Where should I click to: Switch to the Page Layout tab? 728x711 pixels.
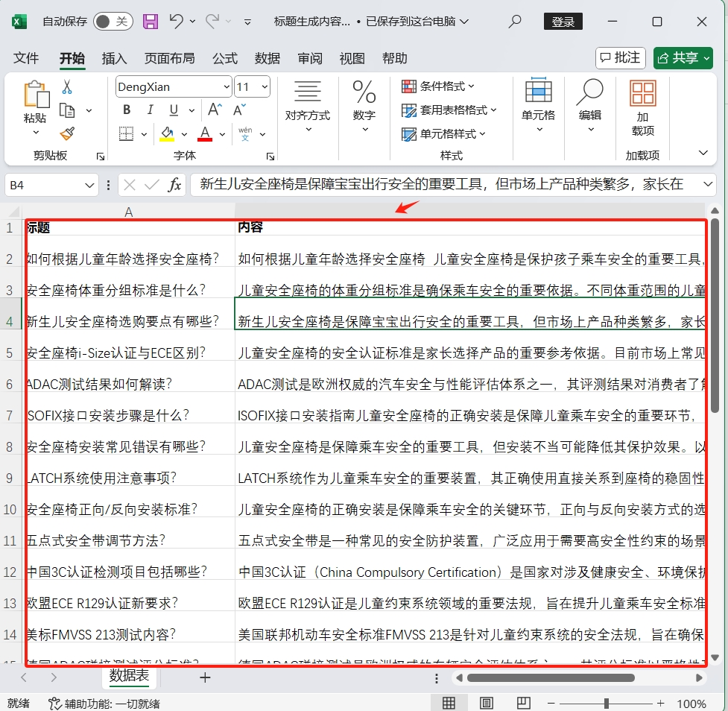169,58
